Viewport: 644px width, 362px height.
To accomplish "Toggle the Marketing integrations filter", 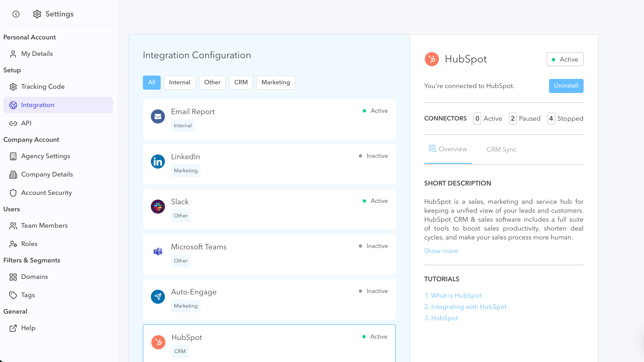I will [x=276, y=82].
